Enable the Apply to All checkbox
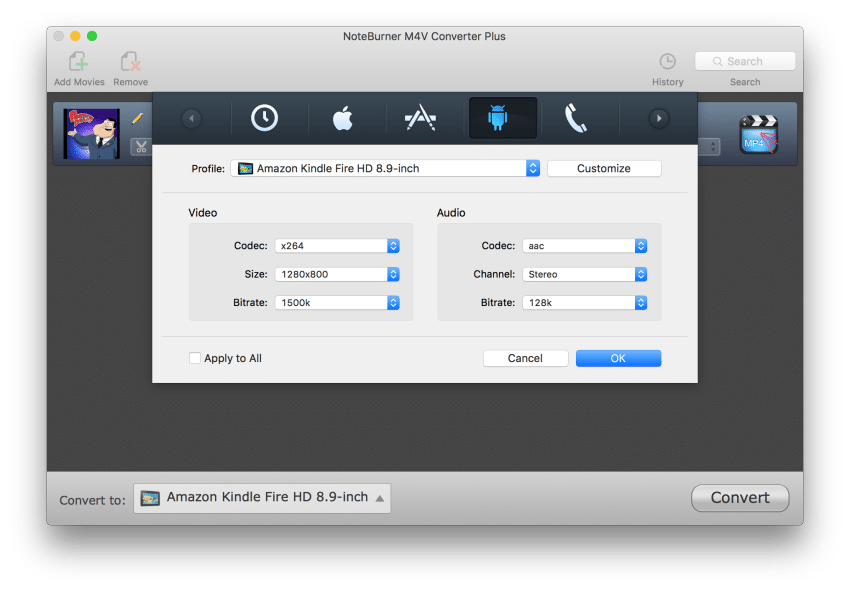Viewport: 850px width, 592px height. 195,357
